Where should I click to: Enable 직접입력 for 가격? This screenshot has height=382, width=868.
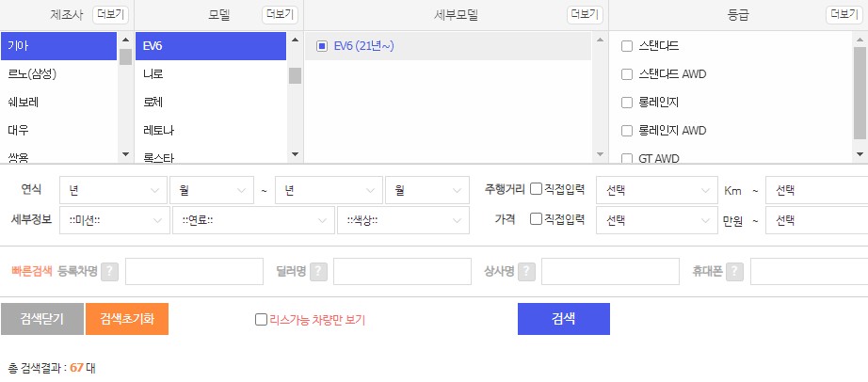tap(536, 219)
